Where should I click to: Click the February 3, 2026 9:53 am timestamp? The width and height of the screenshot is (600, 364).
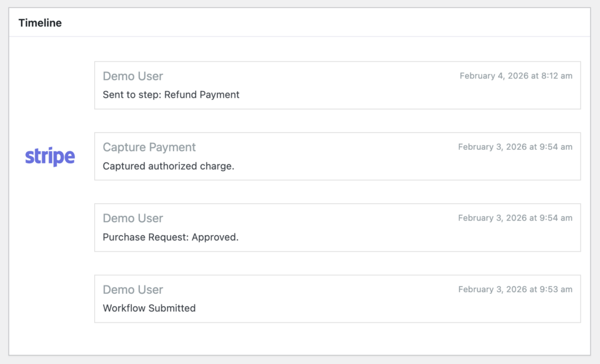pos(515,290)
